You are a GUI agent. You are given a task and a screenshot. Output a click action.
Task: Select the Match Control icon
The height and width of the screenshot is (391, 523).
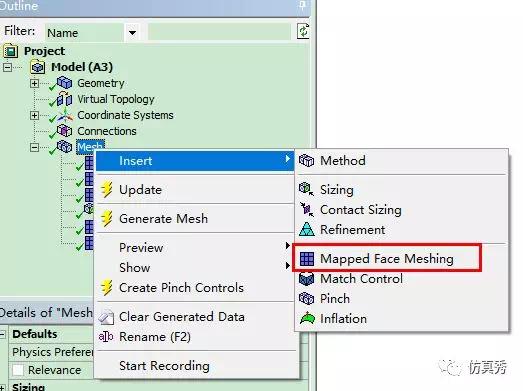click(x=306, y=279)
